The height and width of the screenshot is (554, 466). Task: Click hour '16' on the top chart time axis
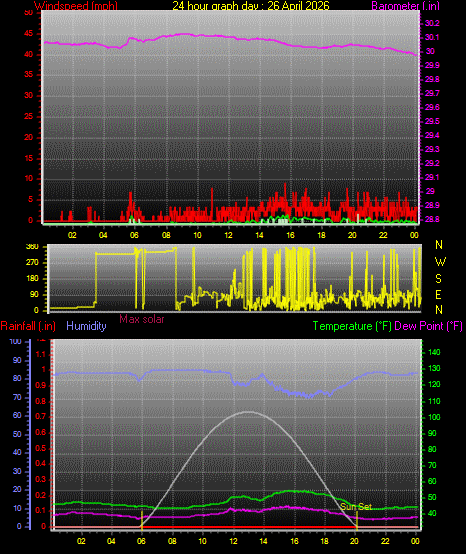click(290, 235)
